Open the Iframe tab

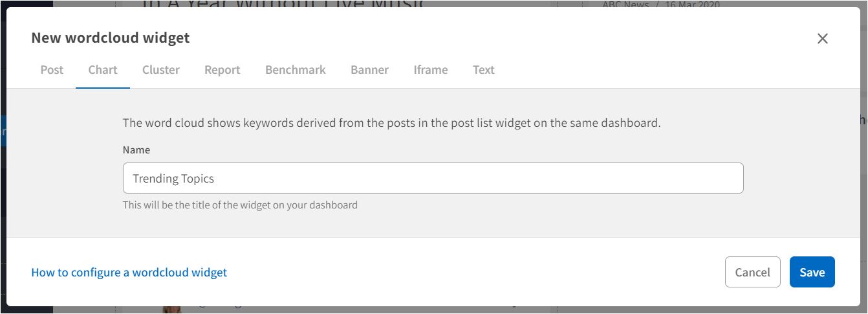430,70
